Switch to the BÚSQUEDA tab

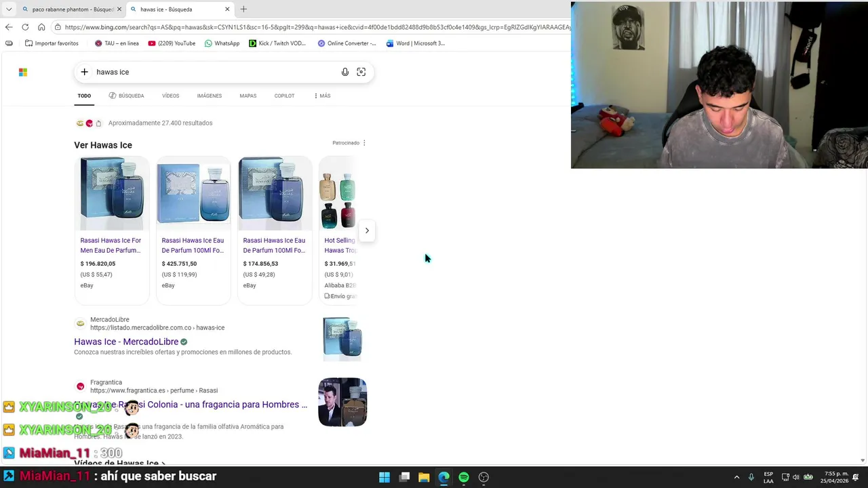click(x=126, y=96)
